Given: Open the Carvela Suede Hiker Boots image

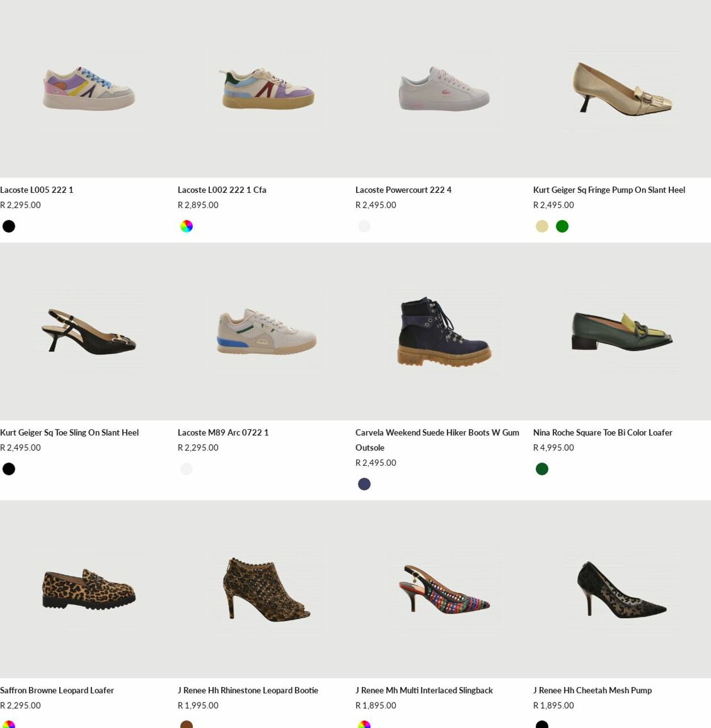Looking at the screenshot, I should 444,332.
